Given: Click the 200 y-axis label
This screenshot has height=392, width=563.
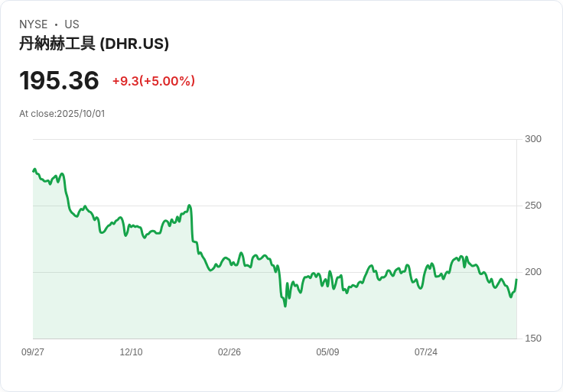Looking at the screenshot, I should (x=533, y=272).
